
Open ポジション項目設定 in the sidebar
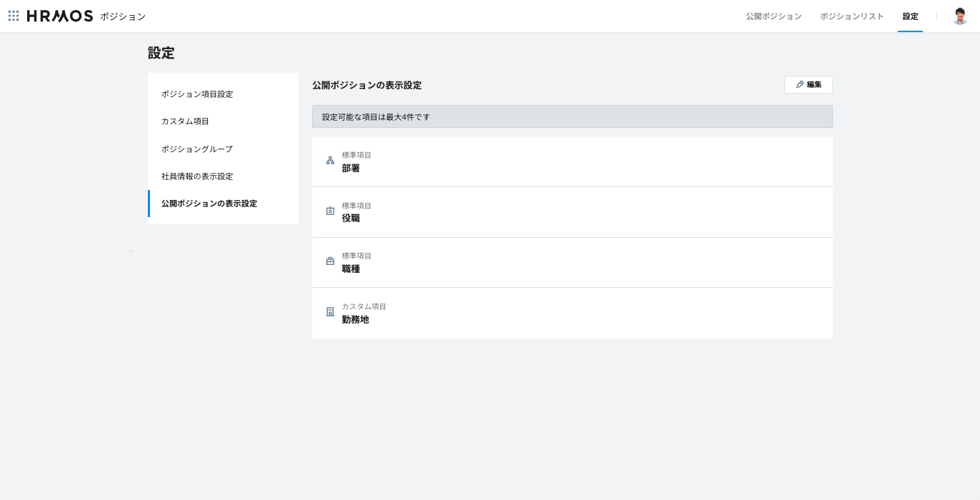coord(197,94)
